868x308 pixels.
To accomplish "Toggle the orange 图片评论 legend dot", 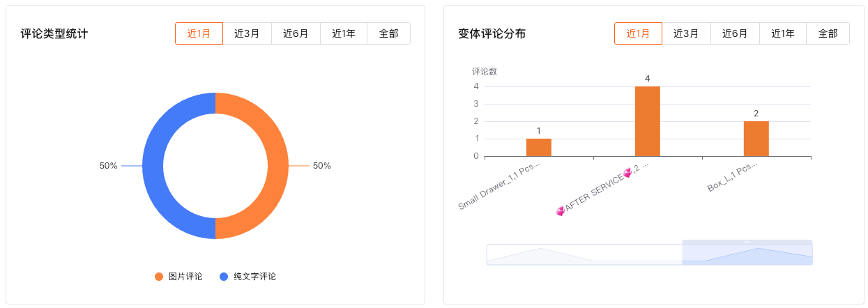I will point(159,277).
